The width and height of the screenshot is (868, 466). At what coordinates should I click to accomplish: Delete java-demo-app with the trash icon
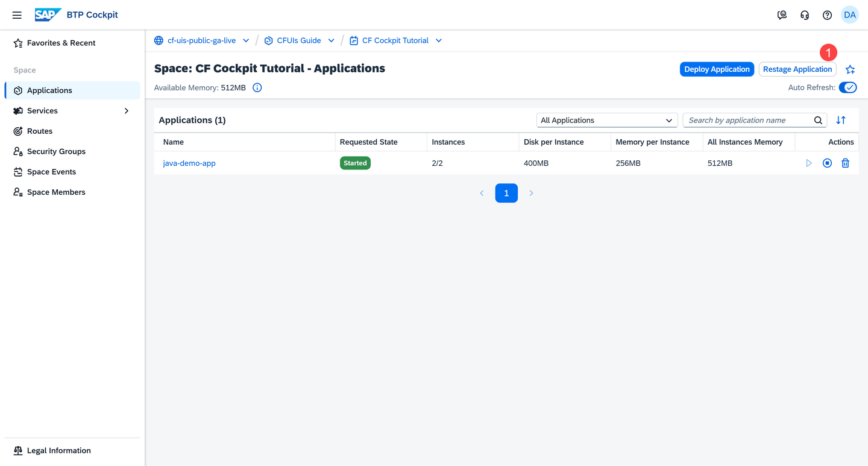845,163
